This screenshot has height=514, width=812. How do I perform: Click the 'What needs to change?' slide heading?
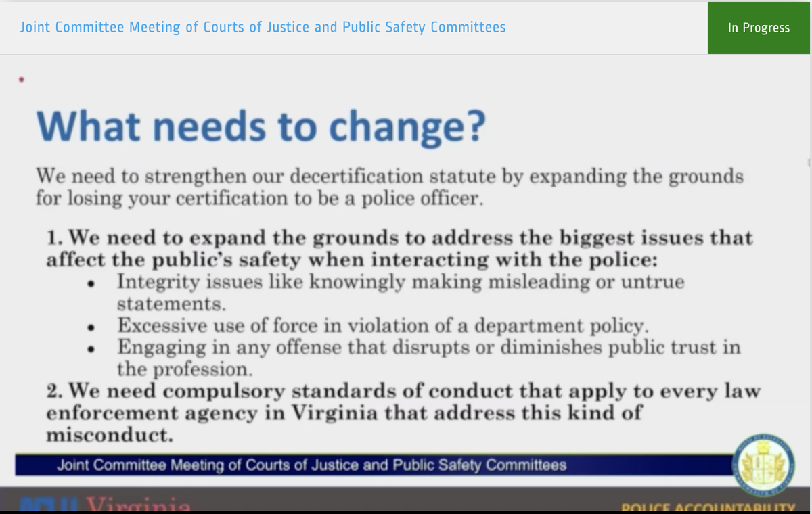(x=260, y=126)
